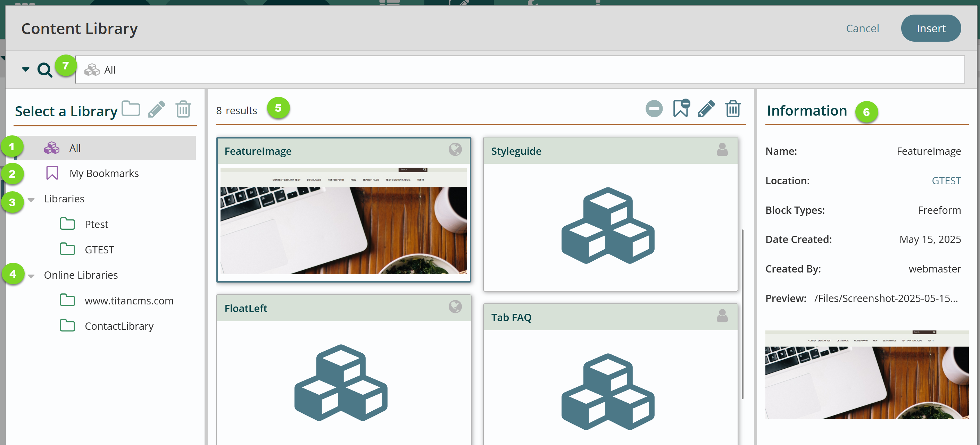Viewport: 980px width, 445px height.
Task: Select the Tab FAQ card title
Action: click(x=511, y=318)
